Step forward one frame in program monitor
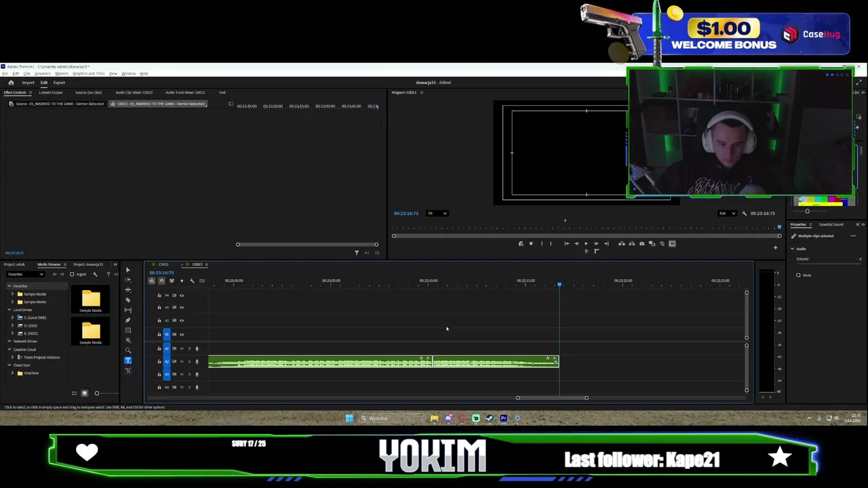The width and height of the screenshot is (868, 488). tap(596, 243)
